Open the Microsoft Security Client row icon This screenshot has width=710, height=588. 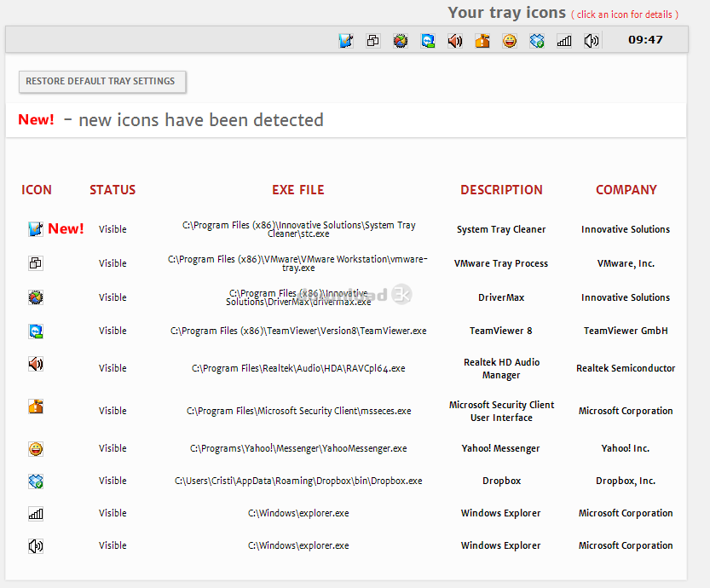pos(36,406)
